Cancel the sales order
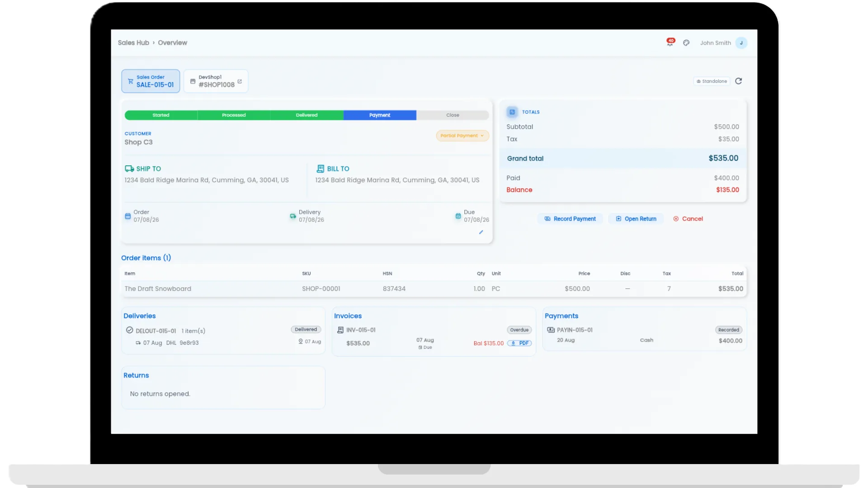 click(x=688, y=219)
